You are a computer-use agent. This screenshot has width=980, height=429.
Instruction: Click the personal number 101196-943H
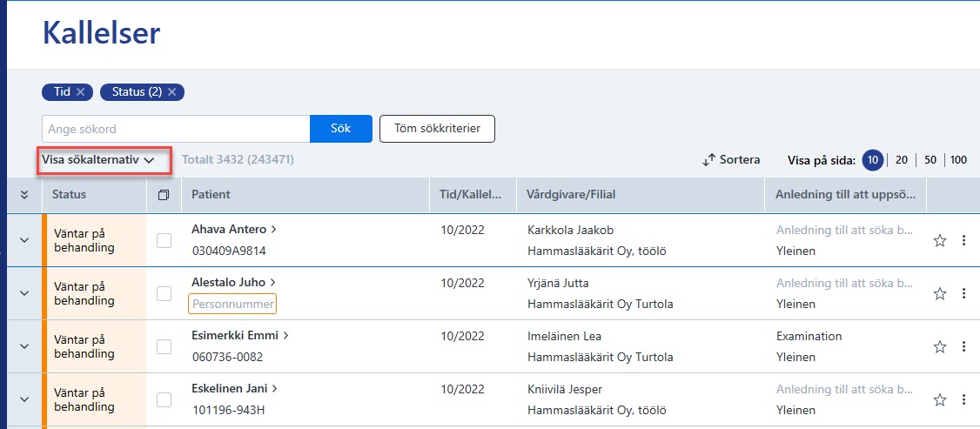pos(229,410)
